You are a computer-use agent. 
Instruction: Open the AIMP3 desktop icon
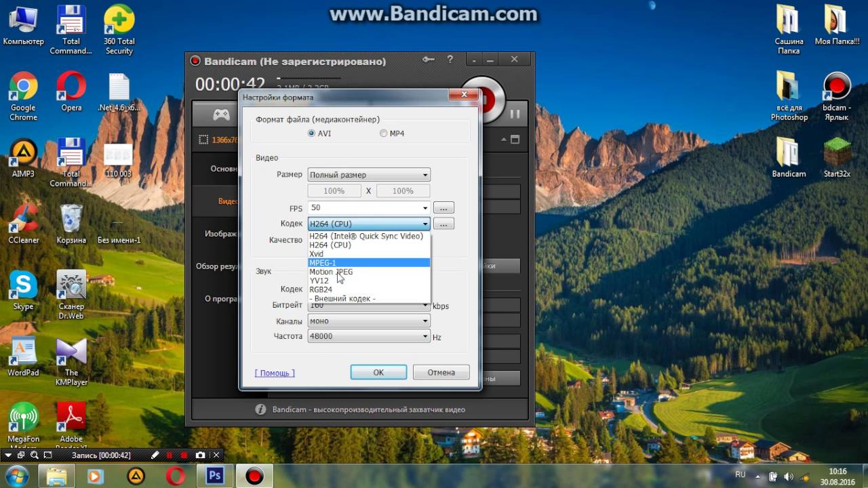pos(23,159)
